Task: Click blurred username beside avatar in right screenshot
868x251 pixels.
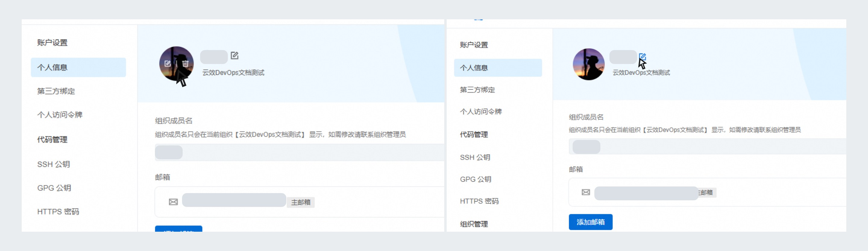Action: pos(623,57)
